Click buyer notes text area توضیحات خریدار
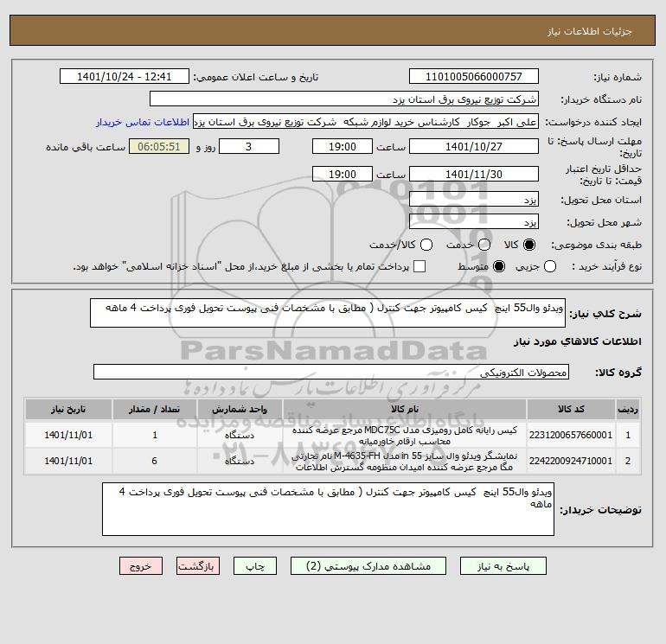The image size is (666, 644). pos(328,509)
